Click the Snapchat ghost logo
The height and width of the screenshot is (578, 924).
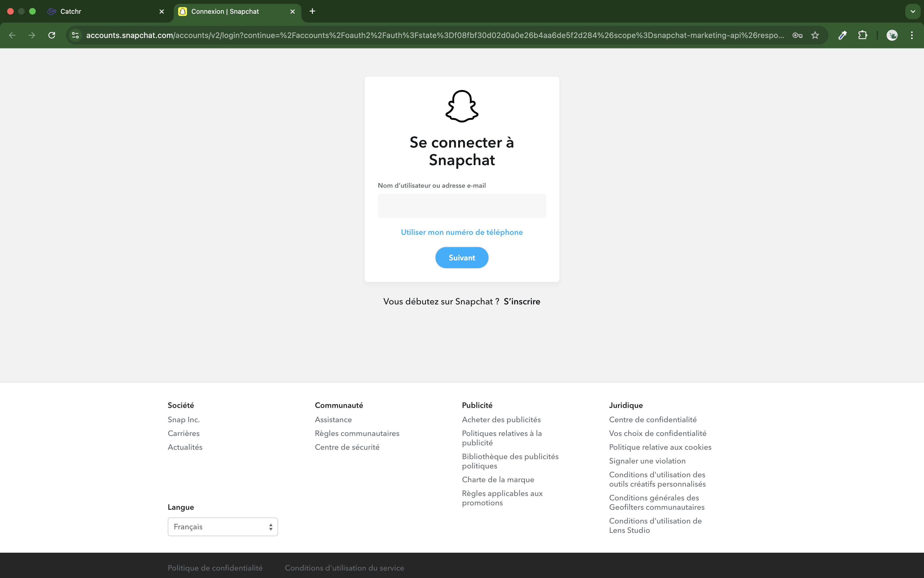(x=462, y=106)
